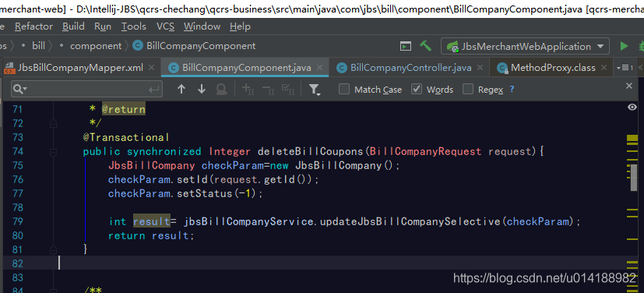Enable the Match Case checkbox
This screenshot has height=293, width=644.
[344, 89]
